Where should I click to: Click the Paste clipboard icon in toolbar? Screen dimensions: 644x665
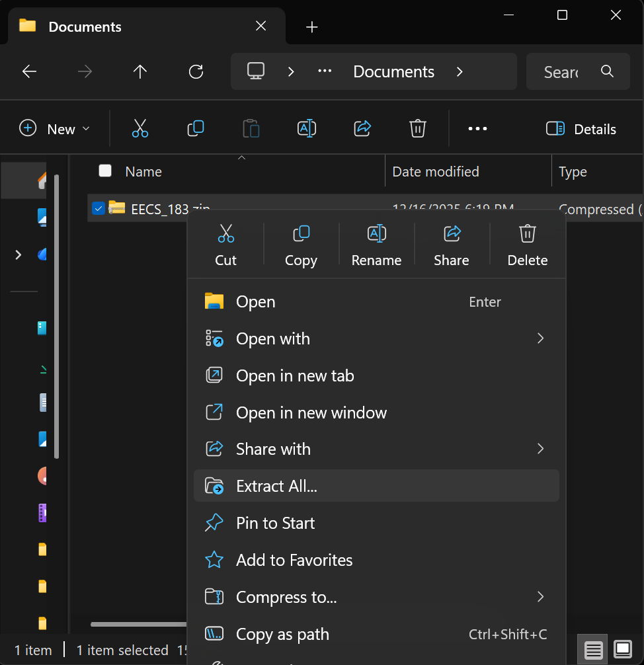[251, 128]
